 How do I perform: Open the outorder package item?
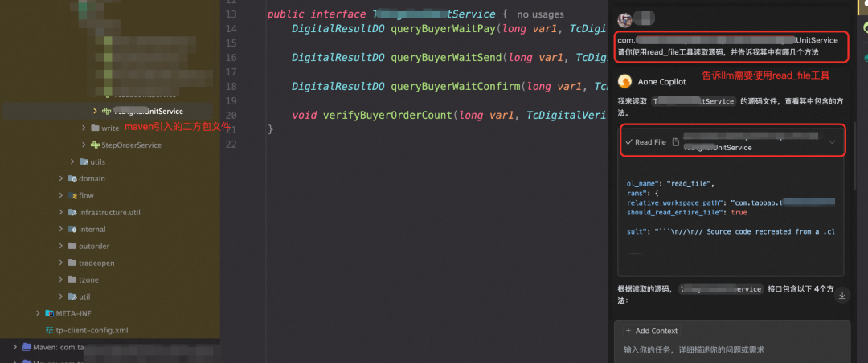(88, 247)
